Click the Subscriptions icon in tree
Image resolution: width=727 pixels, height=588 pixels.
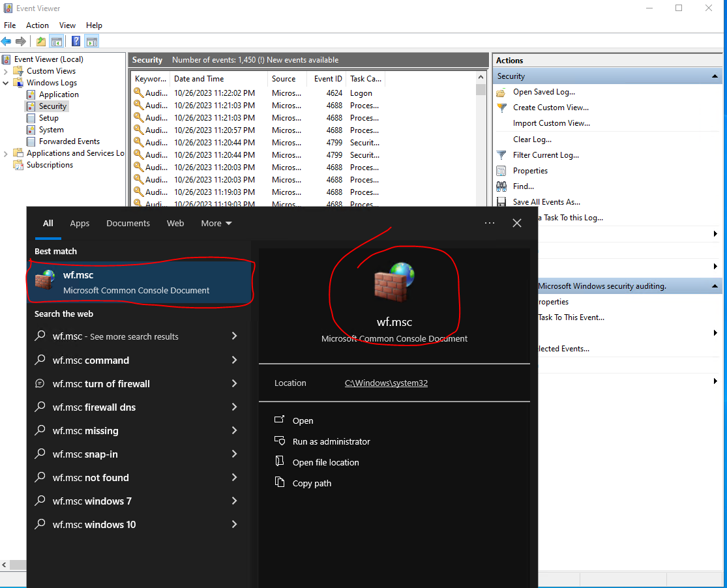click(18, 165)
